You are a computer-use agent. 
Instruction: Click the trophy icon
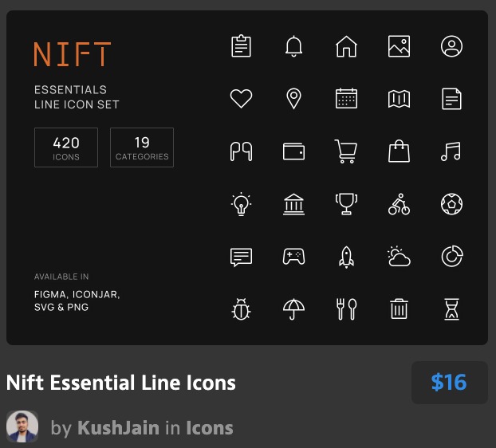(x=346, y=204)
